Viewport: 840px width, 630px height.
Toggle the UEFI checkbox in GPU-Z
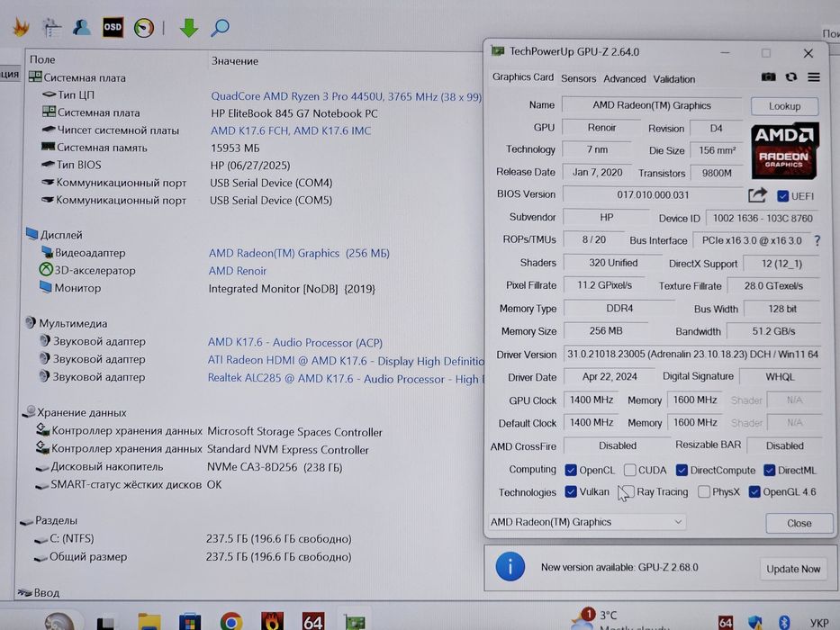(x=782, y=196)
